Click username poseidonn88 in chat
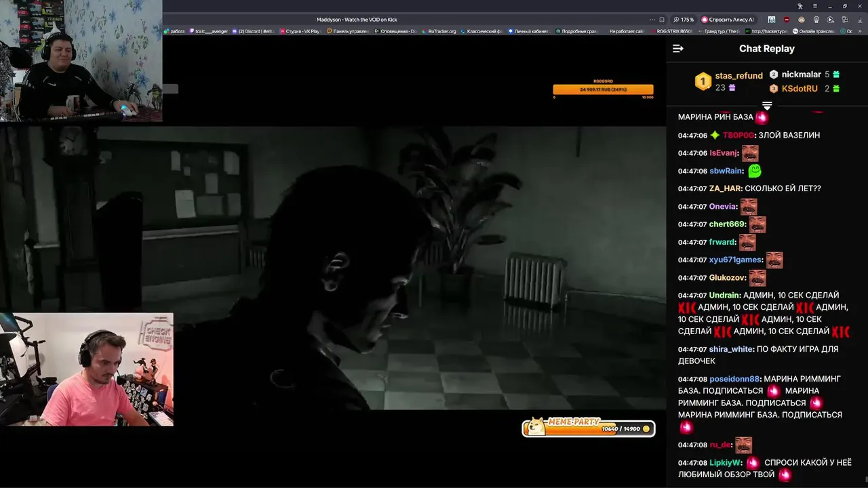The width and height of the screenshot is (868, 488). tap(734, 380)
